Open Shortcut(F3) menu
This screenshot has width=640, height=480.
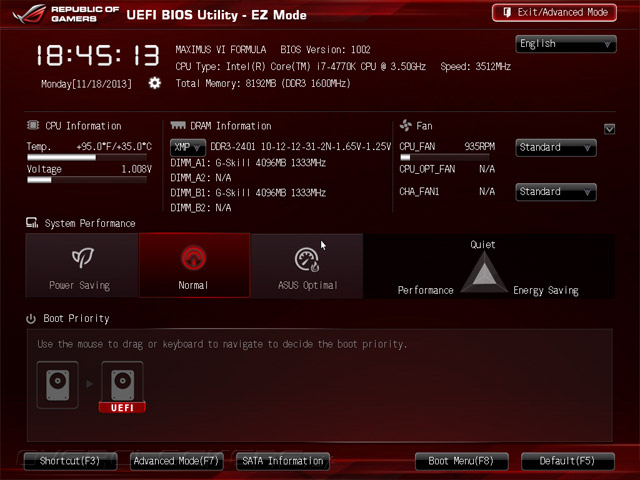click(70, 461)
